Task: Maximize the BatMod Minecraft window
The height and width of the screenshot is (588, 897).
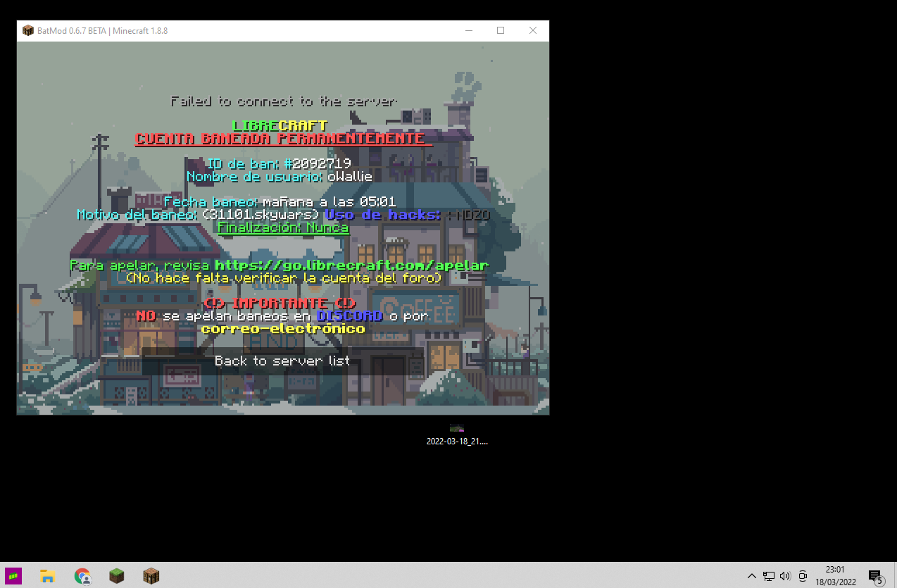Action: (x=501, y=30)
